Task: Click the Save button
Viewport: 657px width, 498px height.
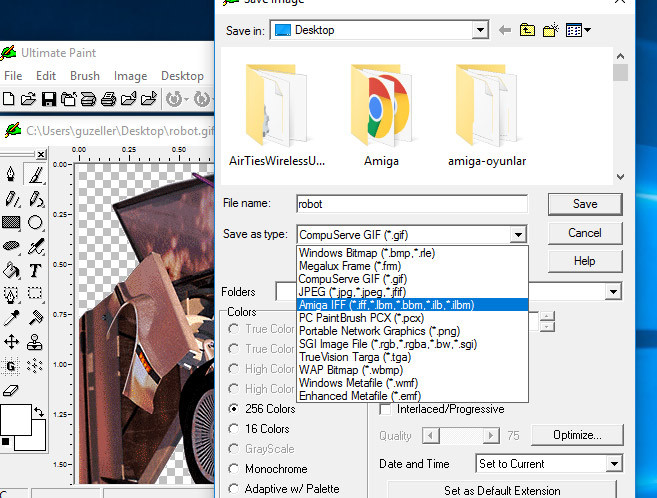Action: [x=585, y=204]
